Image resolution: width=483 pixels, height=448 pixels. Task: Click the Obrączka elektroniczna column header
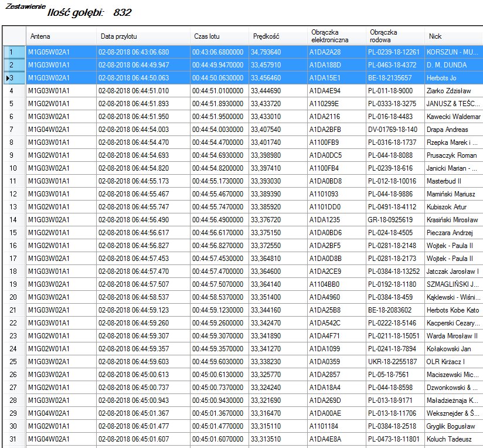coord(336,36)
